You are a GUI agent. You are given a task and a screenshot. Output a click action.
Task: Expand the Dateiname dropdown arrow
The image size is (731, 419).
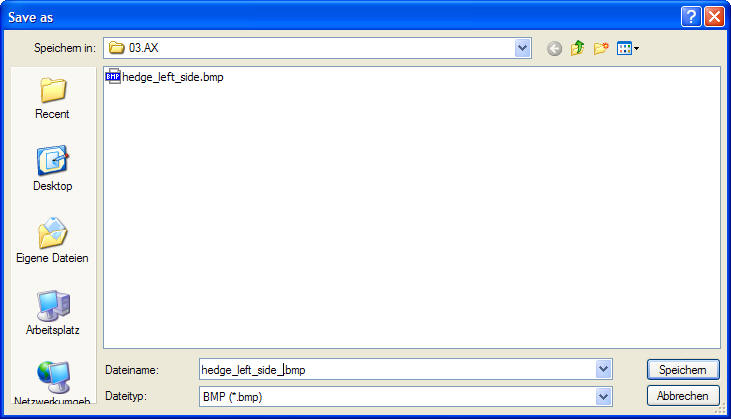[x=603, y=370]
